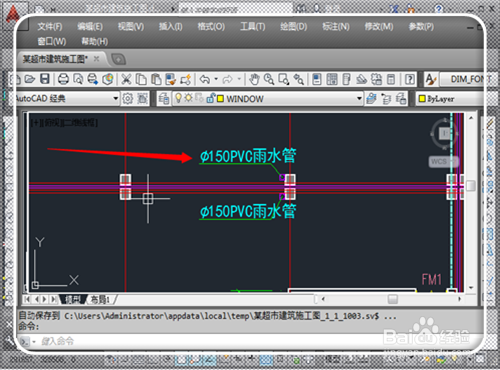The height and width of the screenshot is (370, 500).
Task: Open the 绘图(D) menu
Action: click(x=294, y=27)
